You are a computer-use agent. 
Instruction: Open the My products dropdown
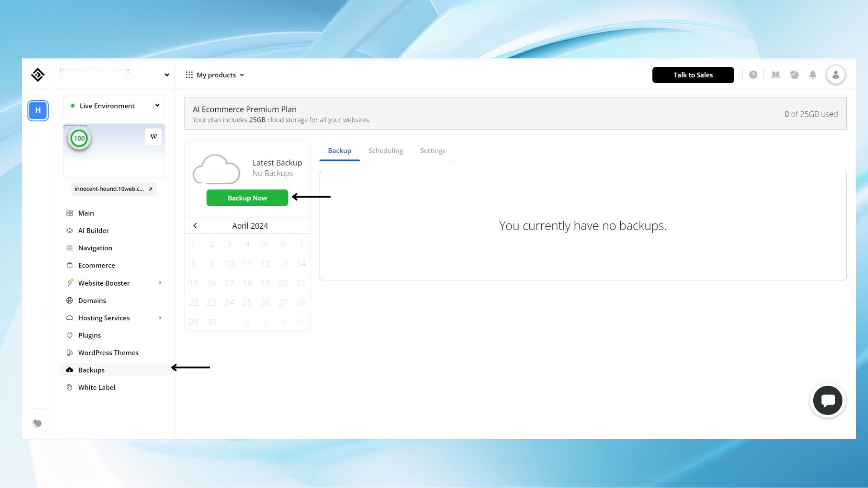pyautogui.click(x=215, y=75)
